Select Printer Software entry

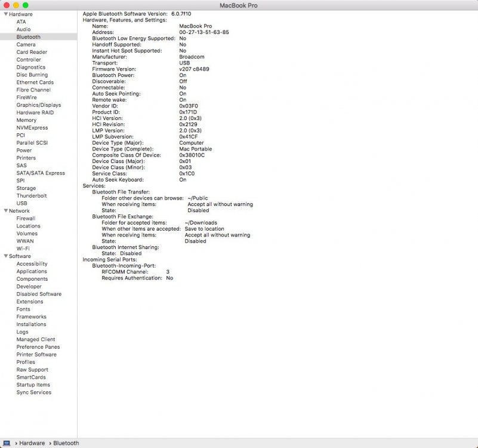pos(36,354)
